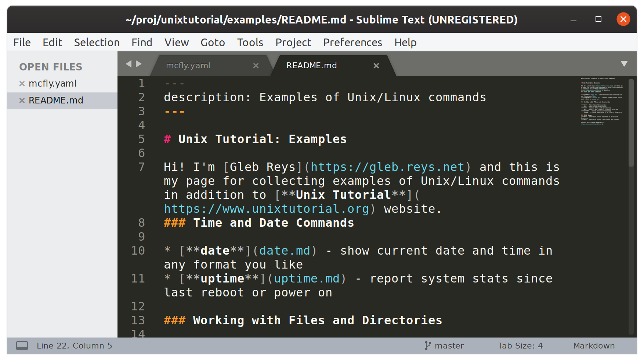Click the minimap code preview
Screen dimensions: 644x361
point(601,101)
